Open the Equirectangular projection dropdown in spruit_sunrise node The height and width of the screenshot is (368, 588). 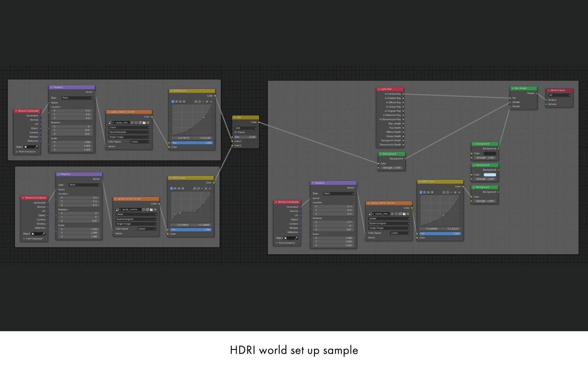tap(136, 219)
